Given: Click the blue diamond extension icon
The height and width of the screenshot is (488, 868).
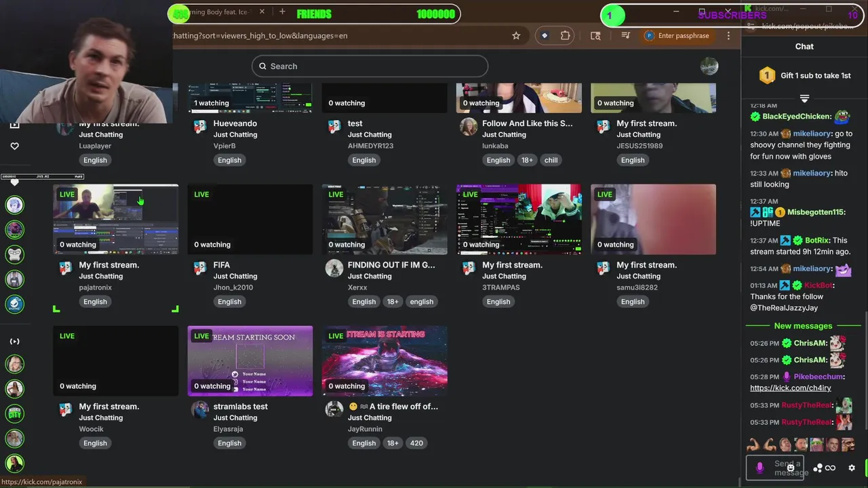Looking at the screenshot, I should 544,36.
